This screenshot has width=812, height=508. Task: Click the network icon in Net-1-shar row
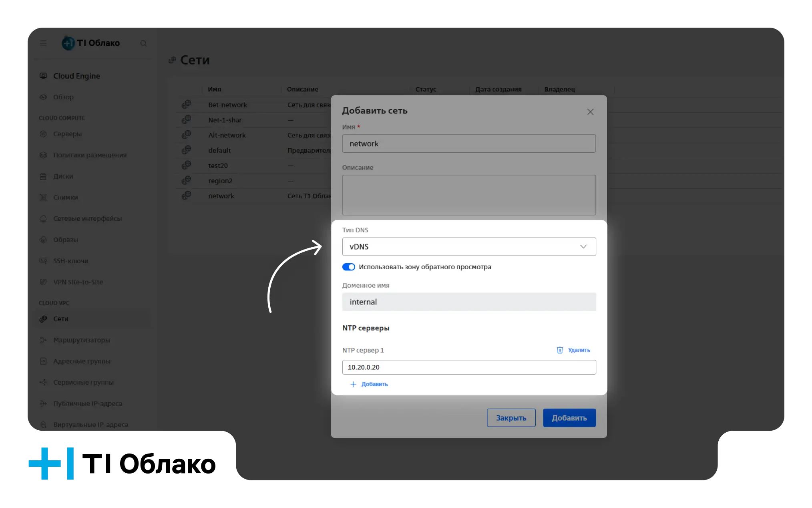(186, 120)
